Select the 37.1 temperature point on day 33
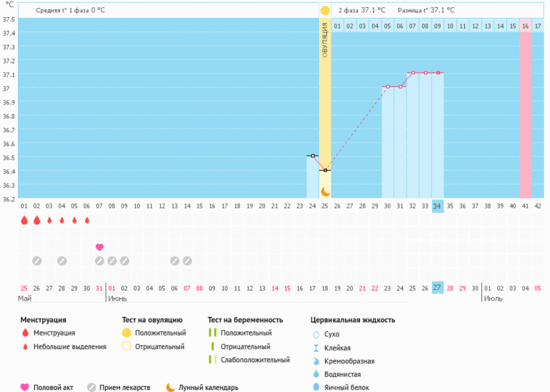This screenshot has width=550, height=392. point(426,73)
